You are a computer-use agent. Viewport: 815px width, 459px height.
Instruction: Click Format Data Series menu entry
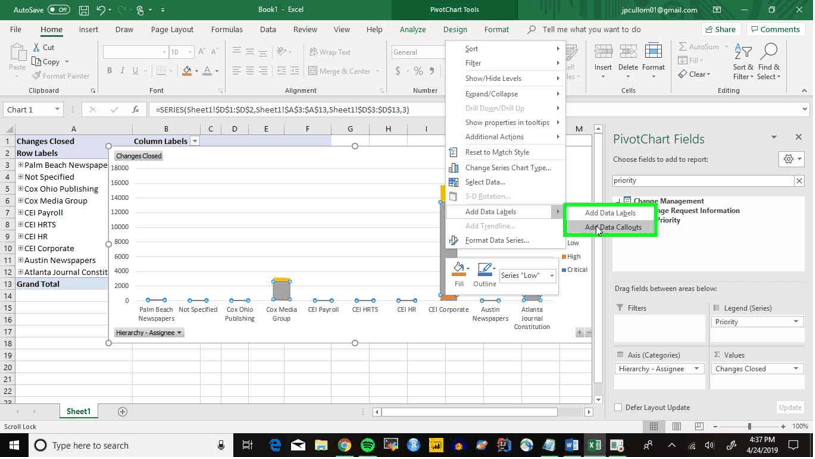(x=496, y=240)
